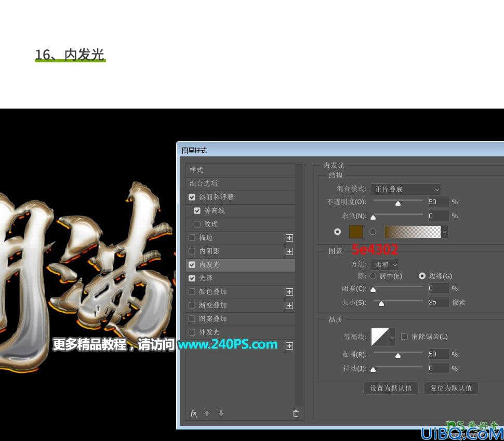
Task: Click the fx add style icon
Action: point(193,413)
